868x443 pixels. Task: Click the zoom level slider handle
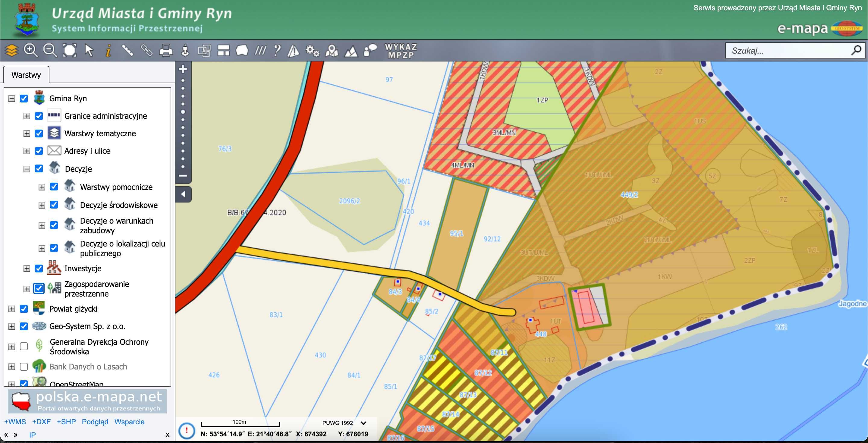[x=183, y=112]
